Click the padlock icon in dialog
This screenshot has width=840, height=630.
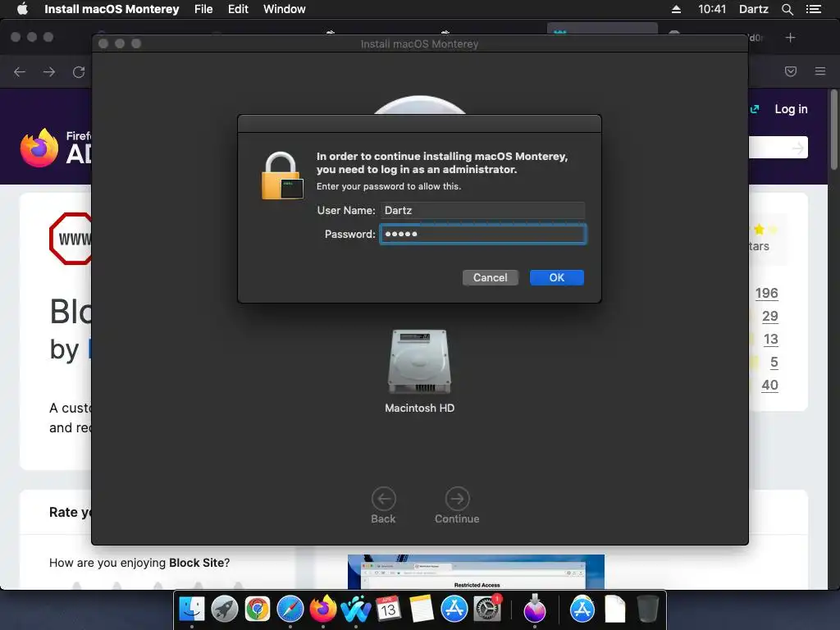pyautogui.click(x=282, y=176)
